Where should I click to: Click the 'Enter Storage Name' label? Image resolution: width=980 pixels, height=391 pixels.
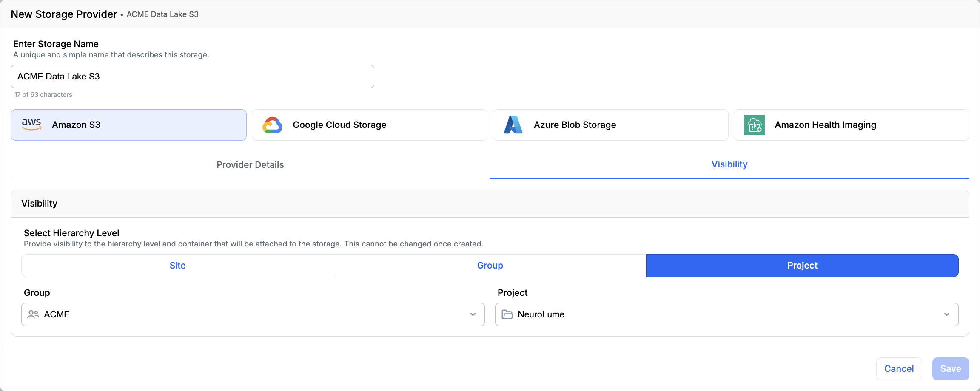tap(56, 44)
